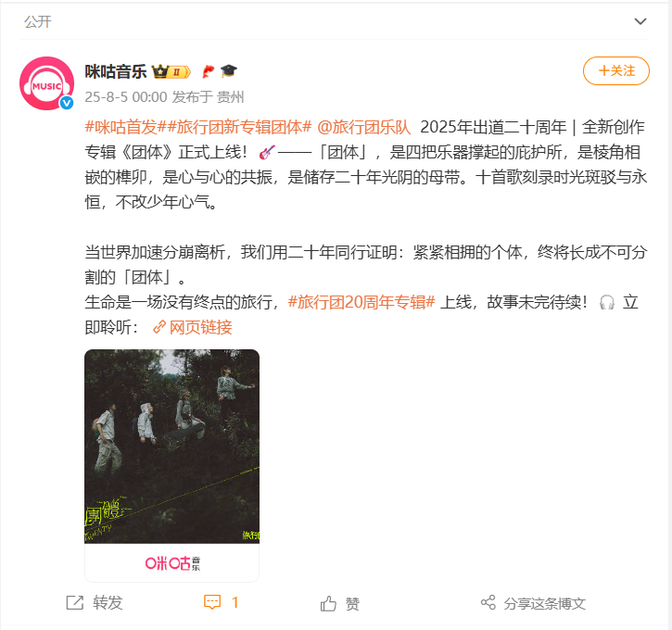Click the graduation cap badge icon

click(x=229, y=71)
